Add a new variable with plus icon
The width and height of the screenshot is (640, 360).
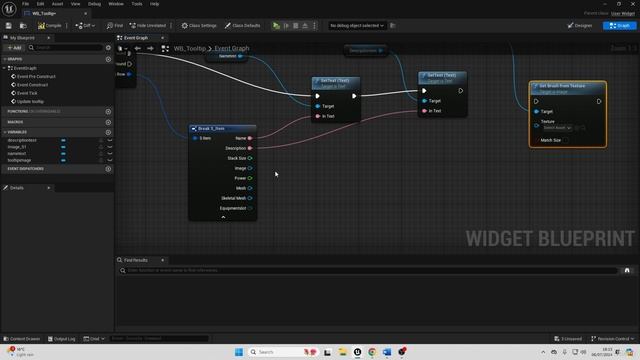(x=108, y=132)
